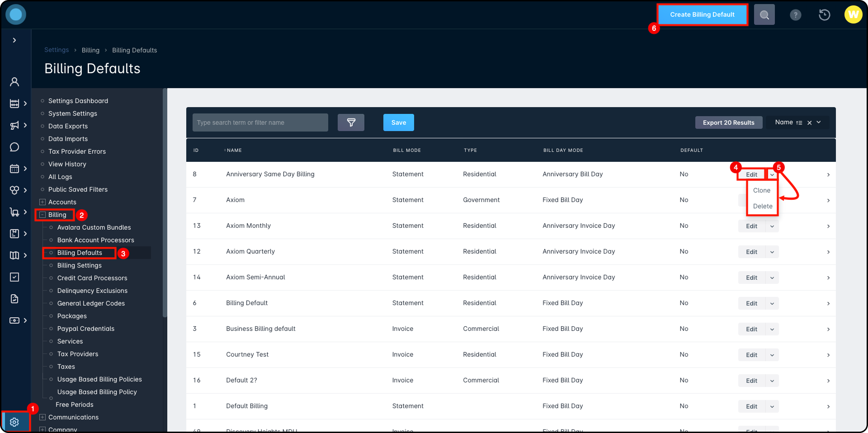Viewport: 868px width, 433px height.
Task: Open Edit dropdown arrow for Axiom Quarterly
Action: click(772, 252)
